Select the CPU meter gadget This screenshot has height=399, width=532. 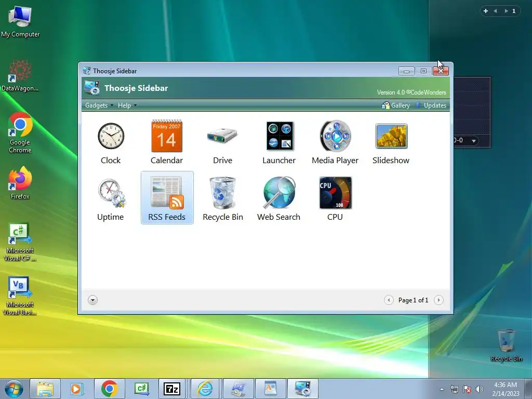pyautogui.click(x=335, y=198)
